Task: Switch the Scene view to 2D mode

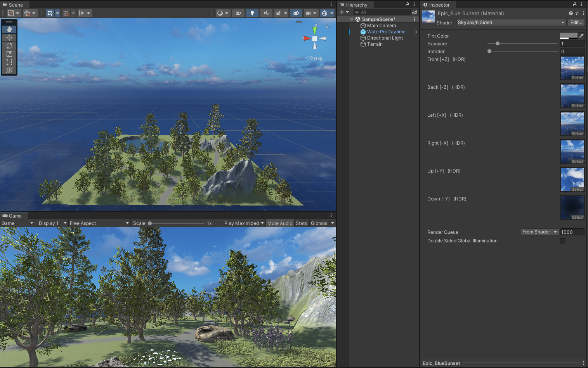Action: [x=238, y=13]
